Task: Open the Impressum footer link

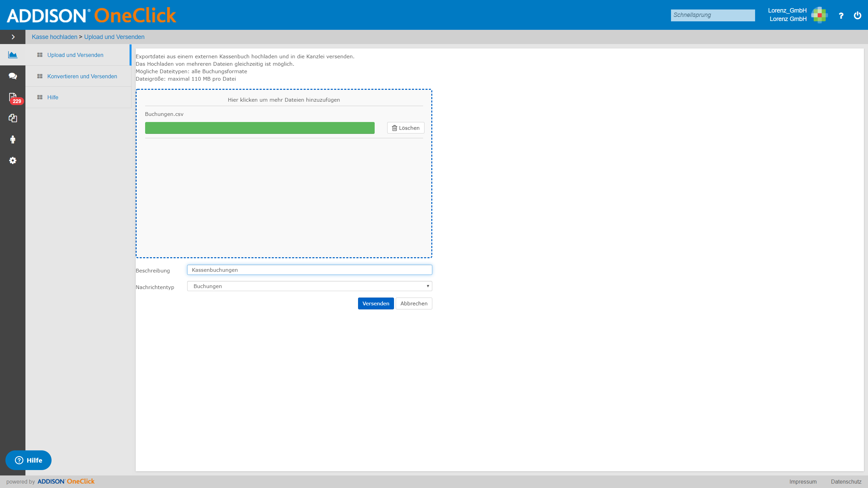Action: [803, 482]
